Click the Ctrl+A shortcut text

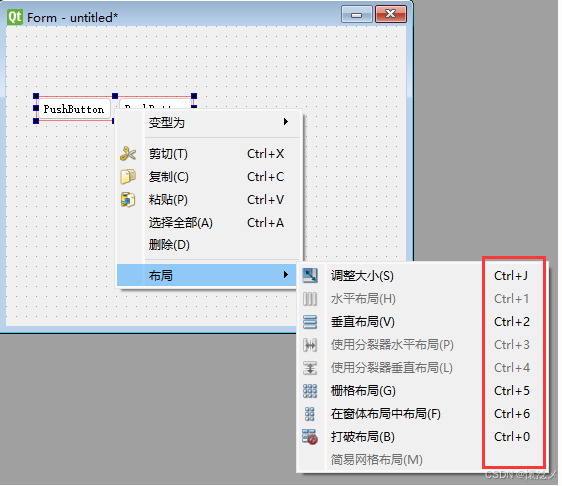266,223
